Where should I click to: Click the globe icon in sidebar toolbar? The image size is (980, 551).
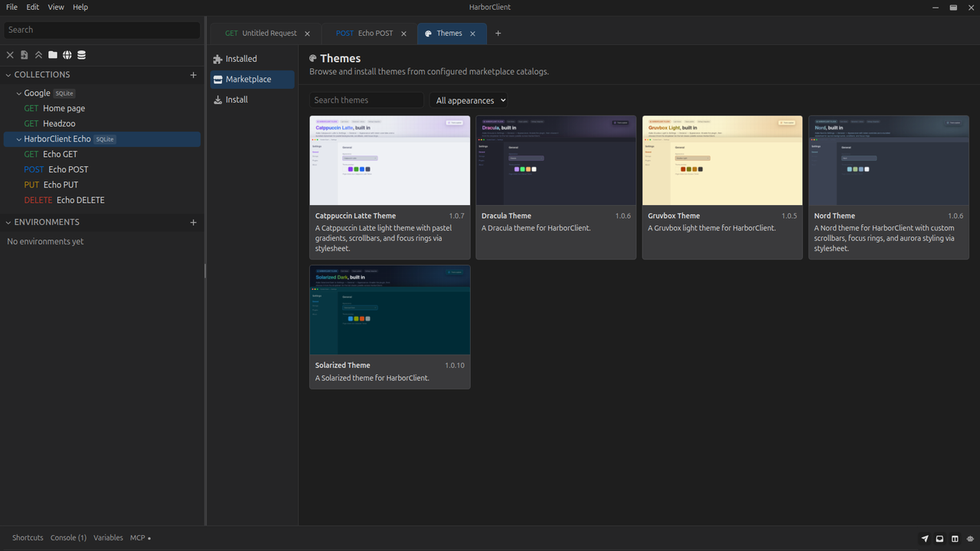point(67,55)
